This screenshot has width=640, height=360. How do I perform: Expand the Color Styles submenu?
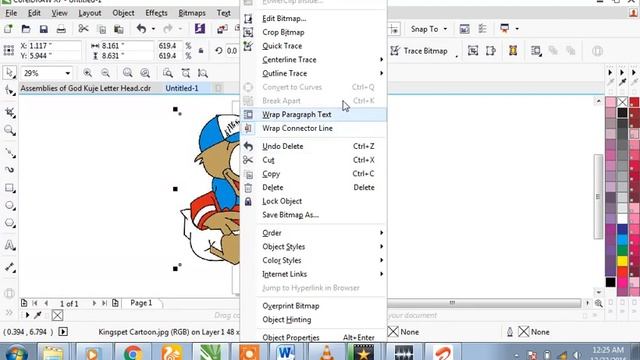point(313,260)
